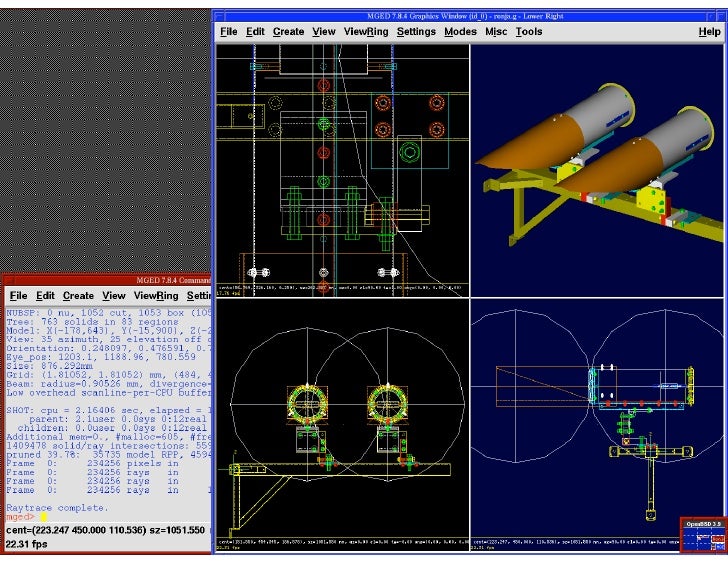
Task: Expand the Create menu in Graphics Window
Action: 288,32
